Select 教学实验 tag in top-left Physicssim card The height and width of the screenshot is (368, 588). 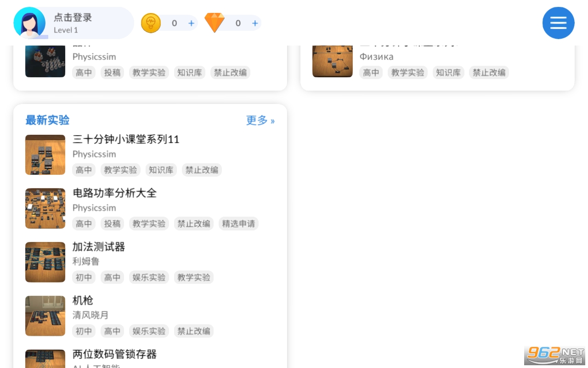[149, 73]
